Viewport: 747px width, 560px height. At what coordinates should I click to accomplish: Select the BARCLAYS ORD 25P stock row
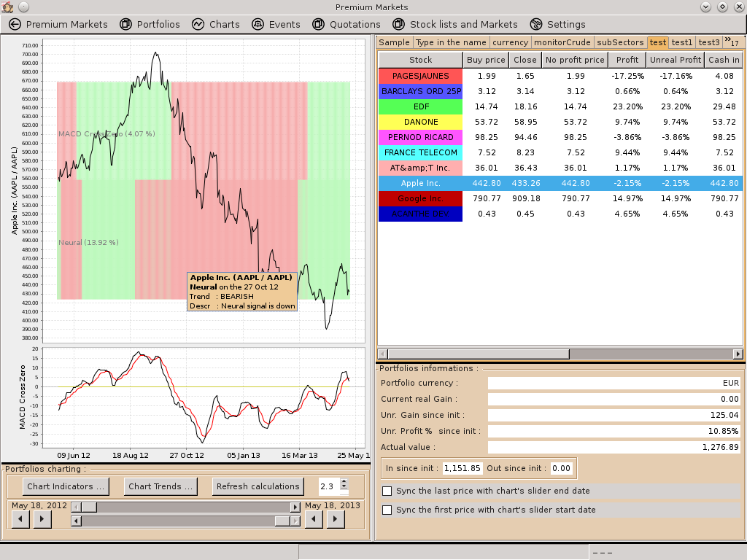click(560, 91)
